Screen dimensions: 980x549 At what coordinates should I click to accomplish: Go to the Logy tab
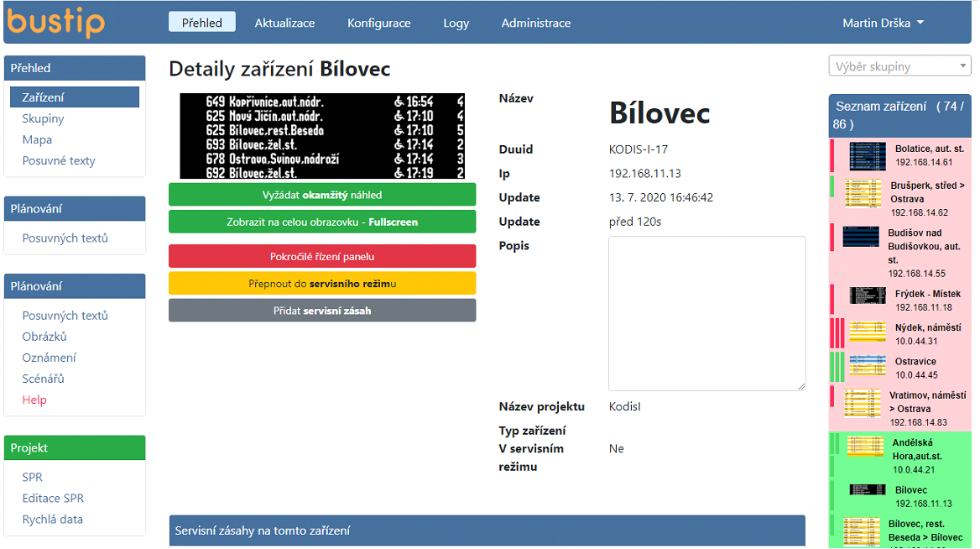tap(456, 23)
